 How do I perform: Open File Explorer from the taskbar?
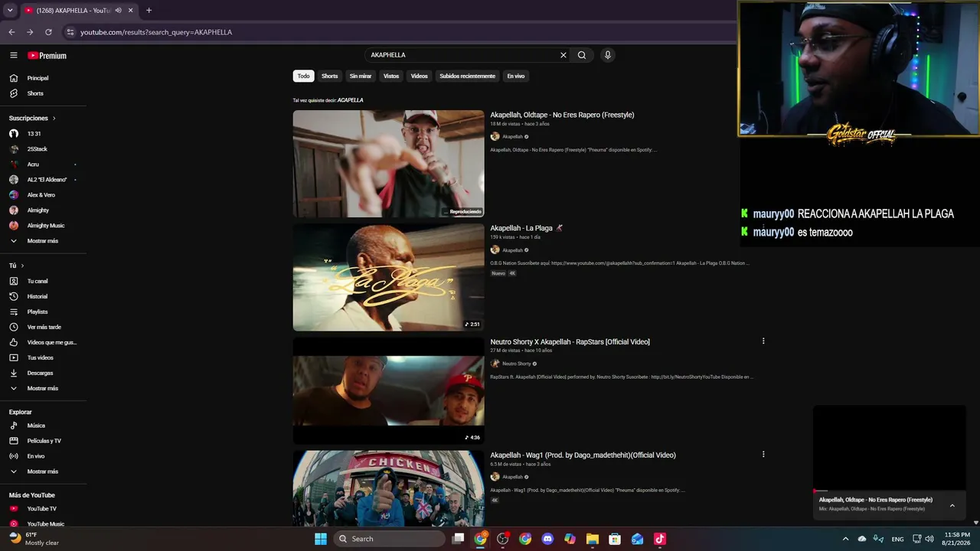(x=593, y=539)
